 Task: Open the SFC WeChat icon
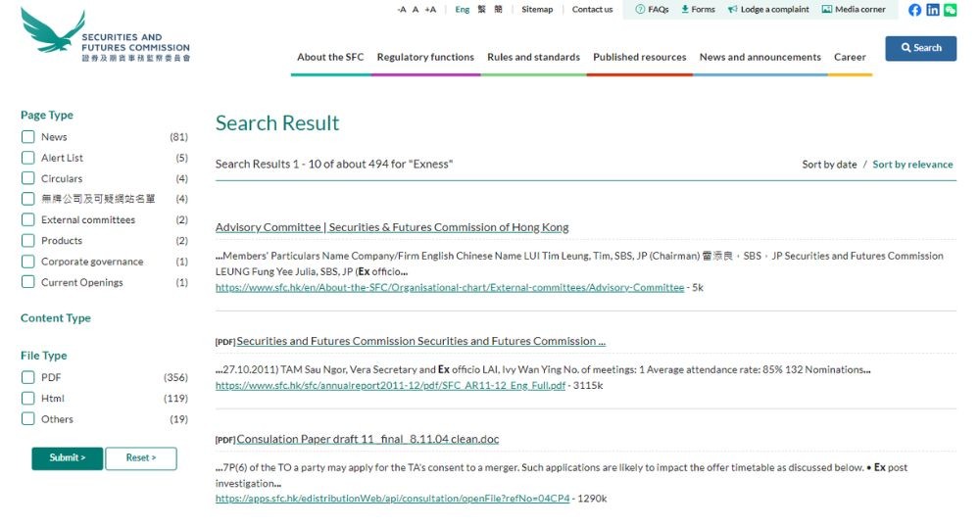[x=950, y=10]
